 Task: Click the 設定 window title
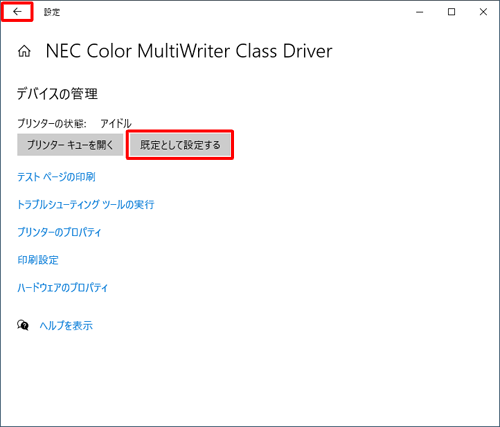coord(52,12)
